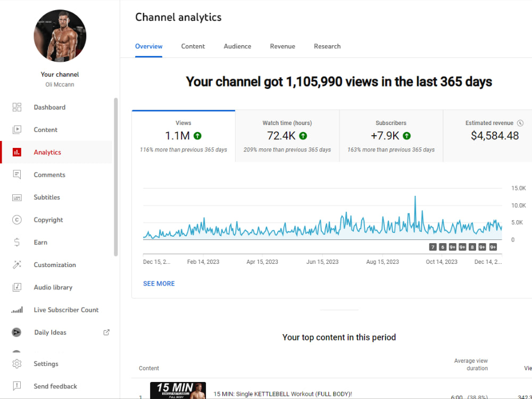The image size is (532, 399).
Task: Click the Settings gear icon
Action: tap(16, 364)
